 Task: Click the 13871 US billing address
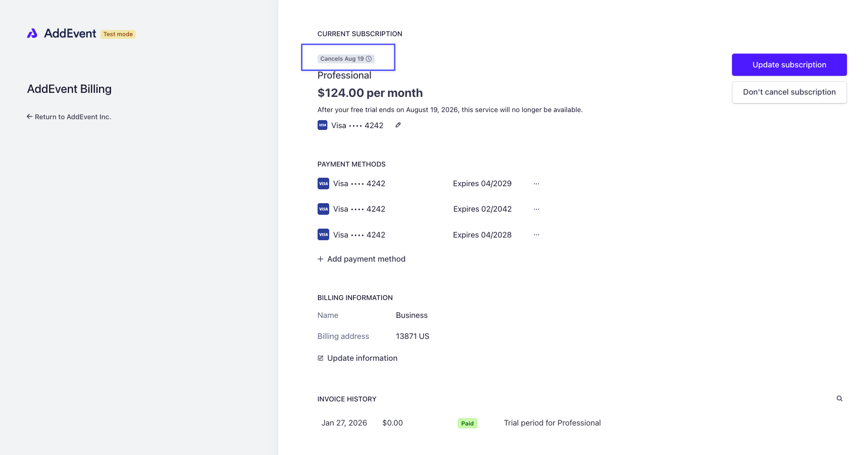pyautogui.click(x=413, y=336)
